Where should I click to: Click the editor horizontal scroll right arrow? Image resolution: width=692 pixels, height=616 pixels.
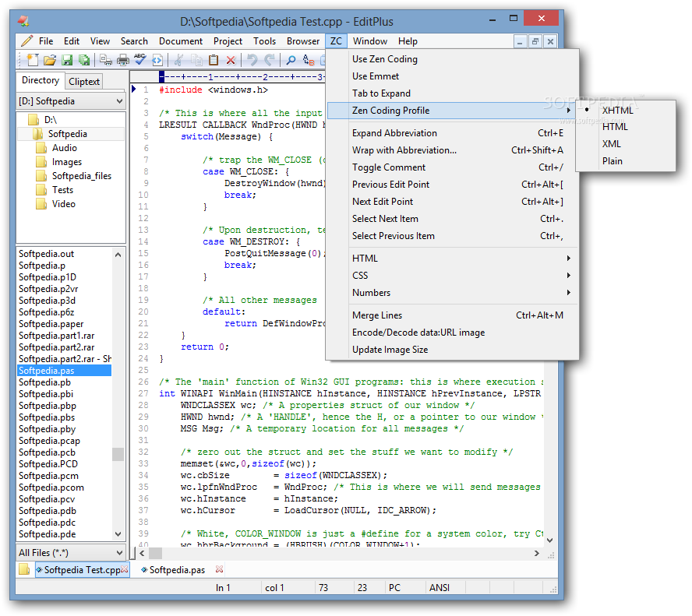537,553
